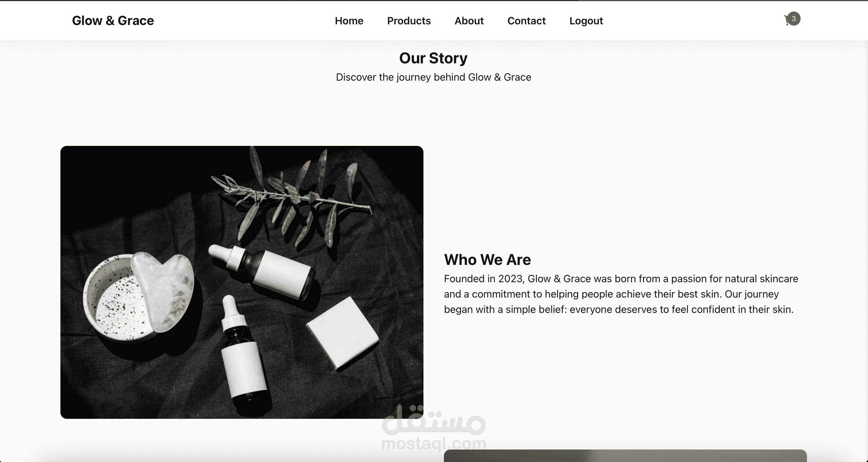The height and width of the screenshot is (462, 868).
Task: Click the Our Story heading
Action: coord(433,58)
